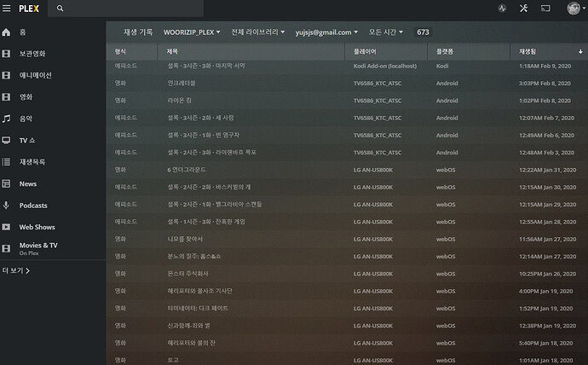Click the PLEX logo
Viewport: 588px width, 365px height.
tap(29, 9)
